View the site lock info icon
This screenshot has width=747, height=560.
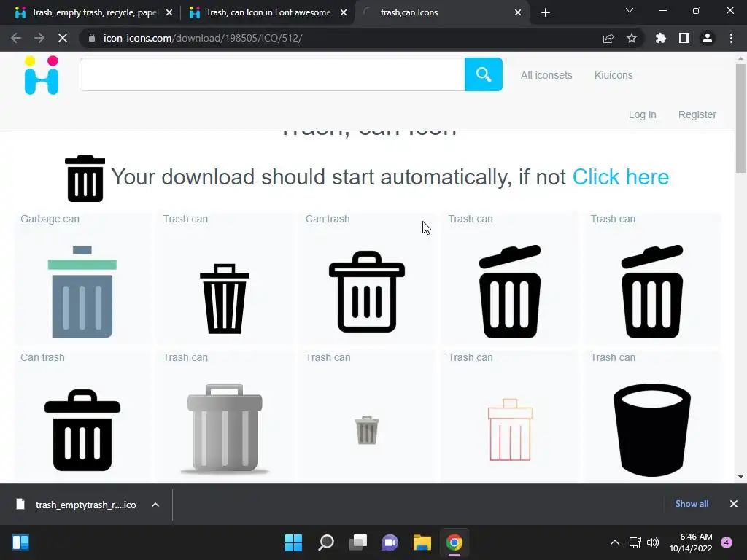92,38
